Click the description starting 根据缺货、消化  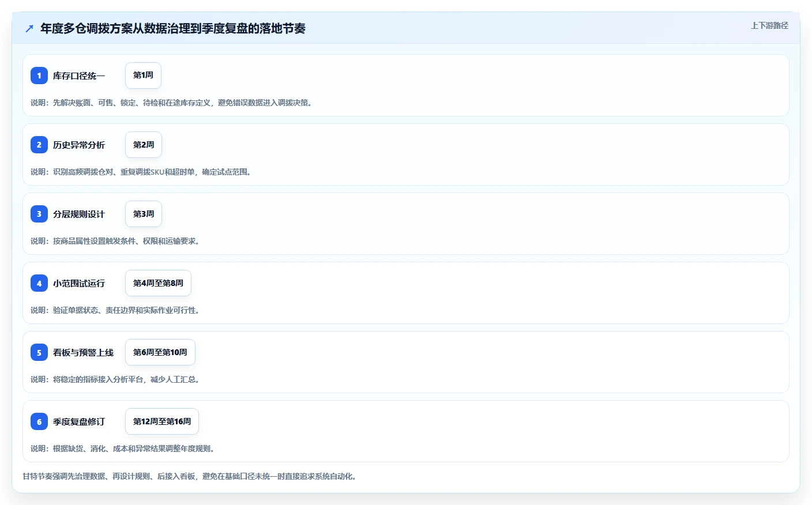[x=123, y=449]
